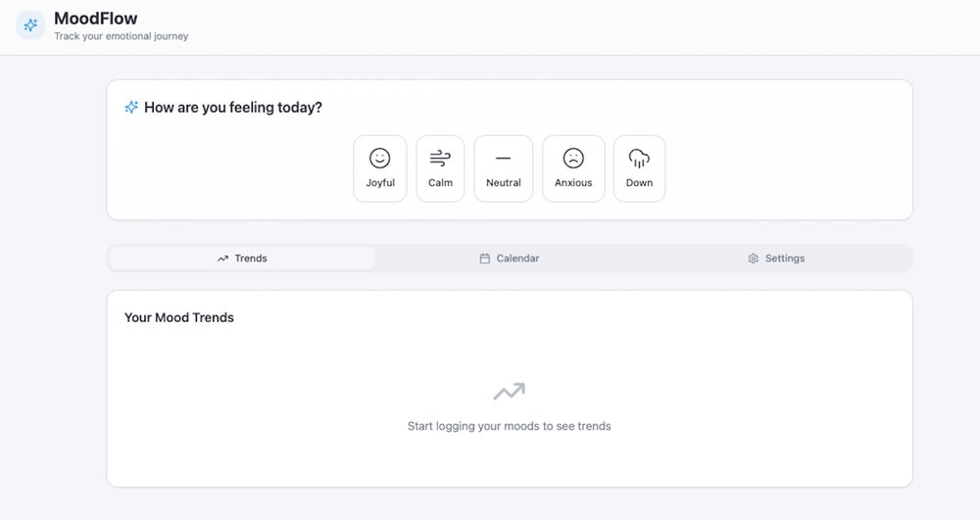This screenshot has height=520, width=980.
Task: Click "How are you feeling today?" heading
Action: tap(232, 108)
